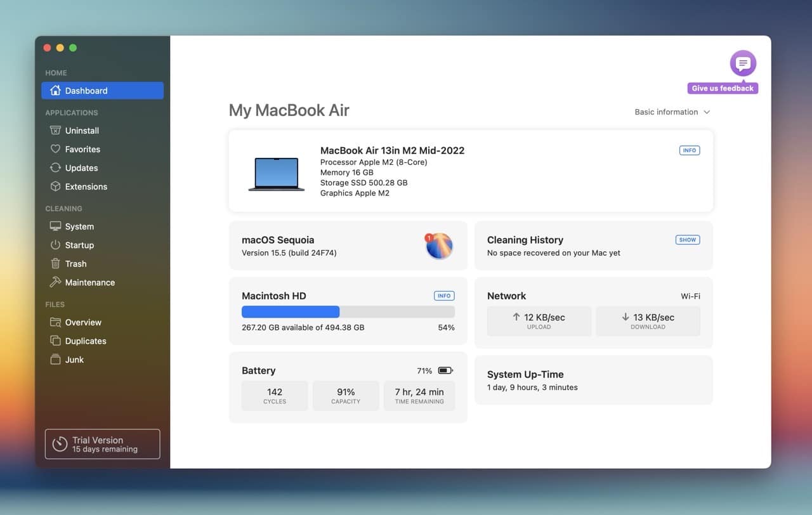Click the 13 KB/sec download tile
Screen dimensions: 812x515
pos(648,321)
